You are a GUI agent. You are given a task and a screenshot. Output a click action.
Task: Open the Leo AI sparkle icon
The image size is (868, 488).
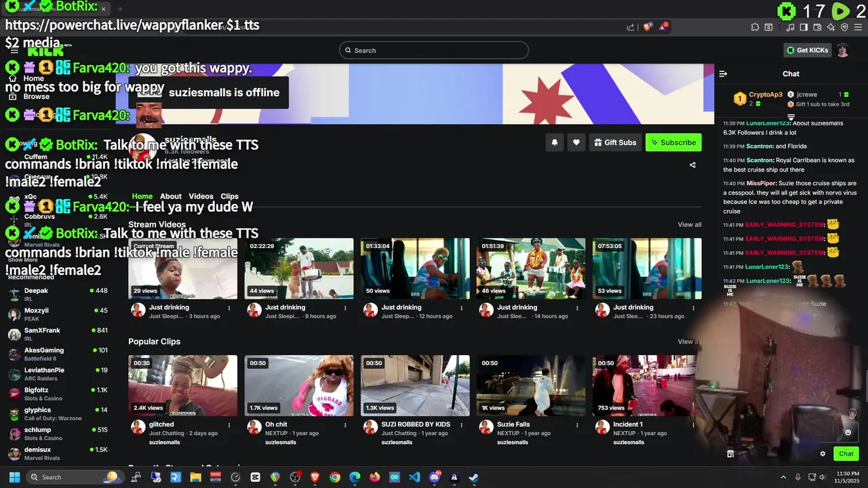831,27
